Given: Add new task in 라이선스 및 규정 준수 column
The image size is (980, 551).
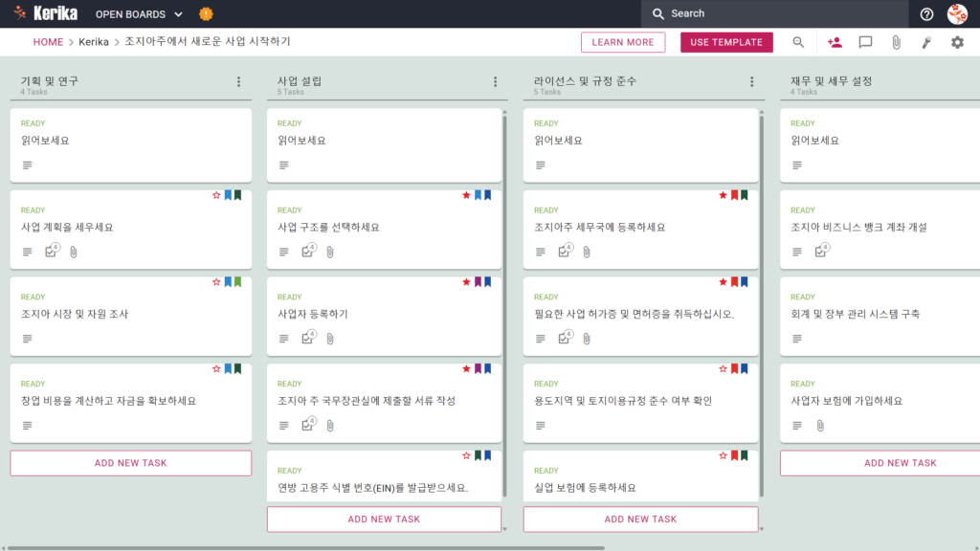Looking at the screenshot, I should (x=640, y=519).
